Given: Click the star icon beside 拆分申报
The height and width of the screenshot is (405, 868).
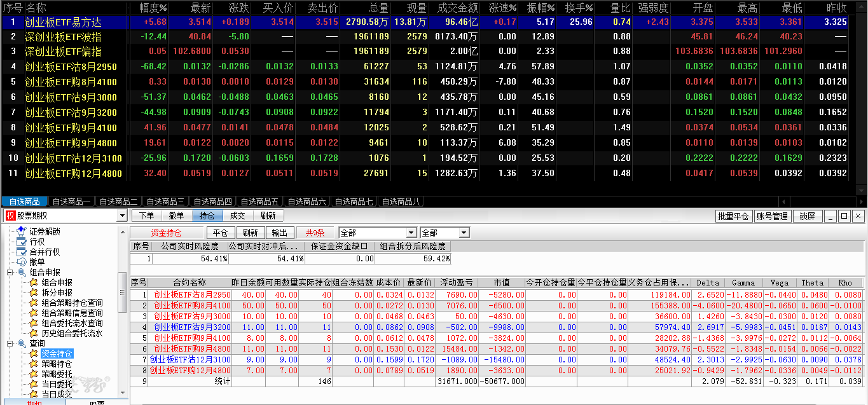Looking at the screenshot, I should tap(34, 292).
